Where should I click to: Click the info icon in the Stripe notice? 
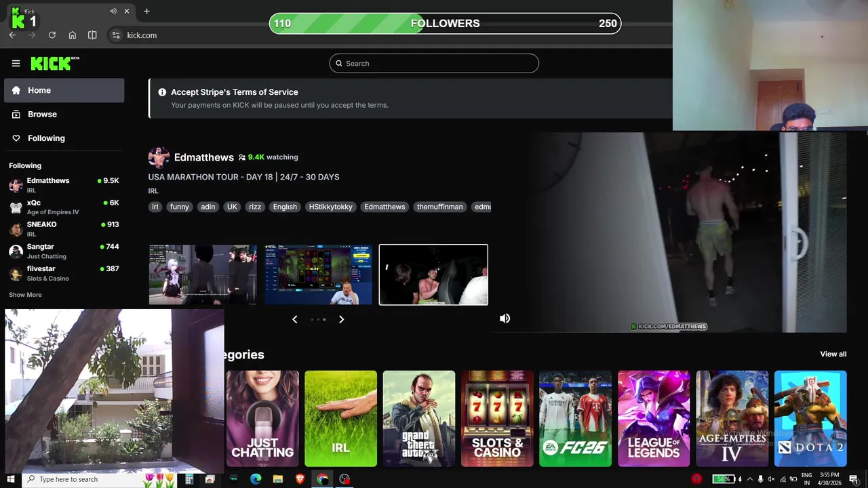pos(162,92)
